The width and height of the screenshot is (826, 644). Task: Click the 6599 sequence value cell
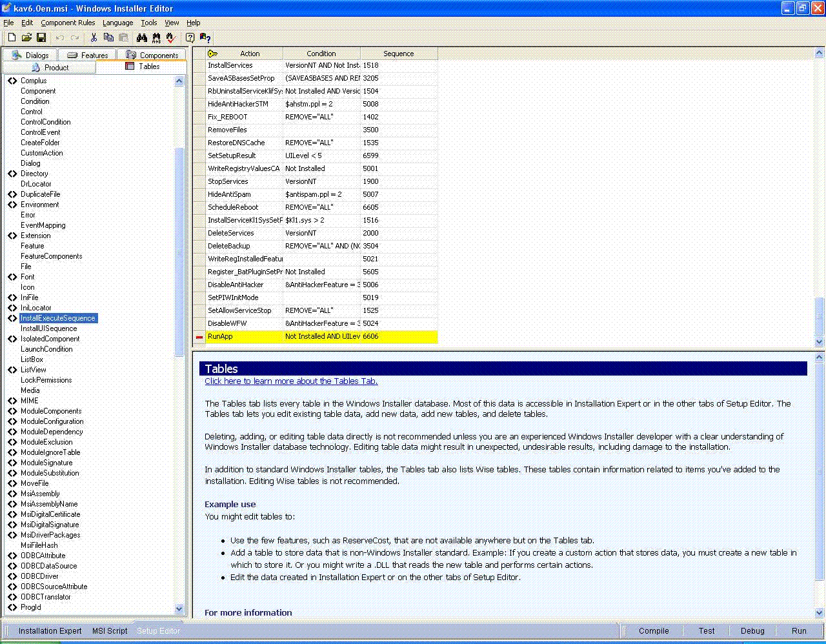(399, 156)
